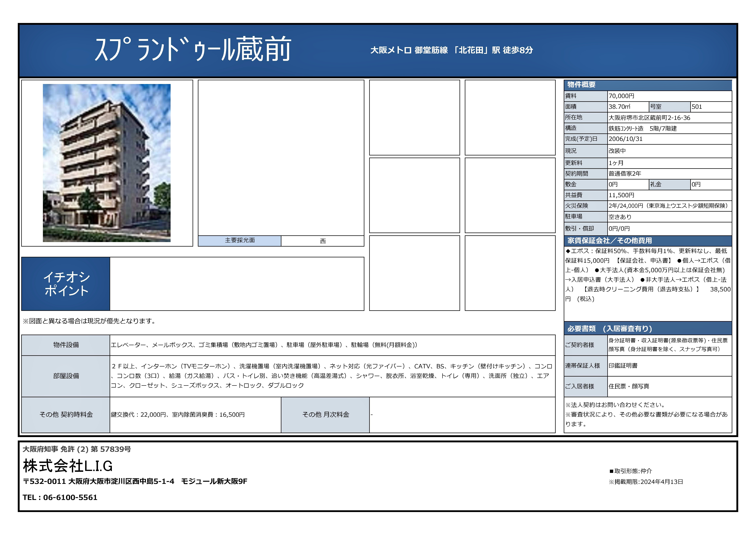The height and width of the screenshot is (535, 756).
Task: Click the license number 大阪府知事 免許 (2) 第 57839号
Action: [x=77, y=449]
